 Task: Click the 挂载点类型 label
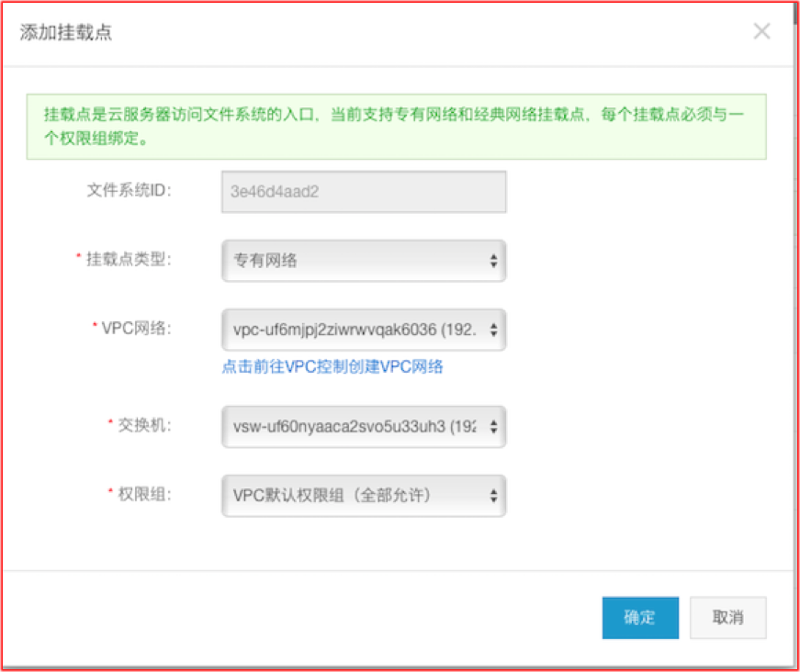(129, 259)
